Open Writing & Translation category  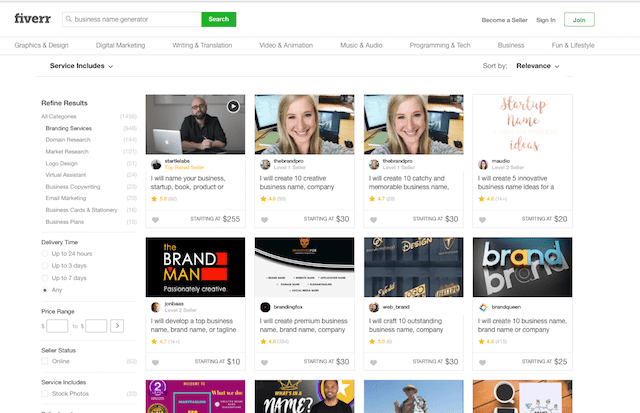click(x=202, y=45)
